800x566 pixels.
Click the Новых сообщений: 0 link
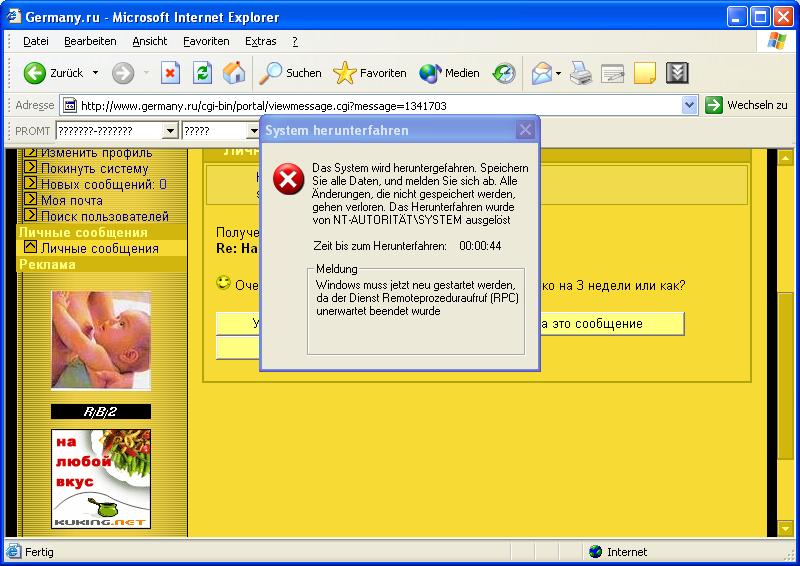[x=104, y=184]
